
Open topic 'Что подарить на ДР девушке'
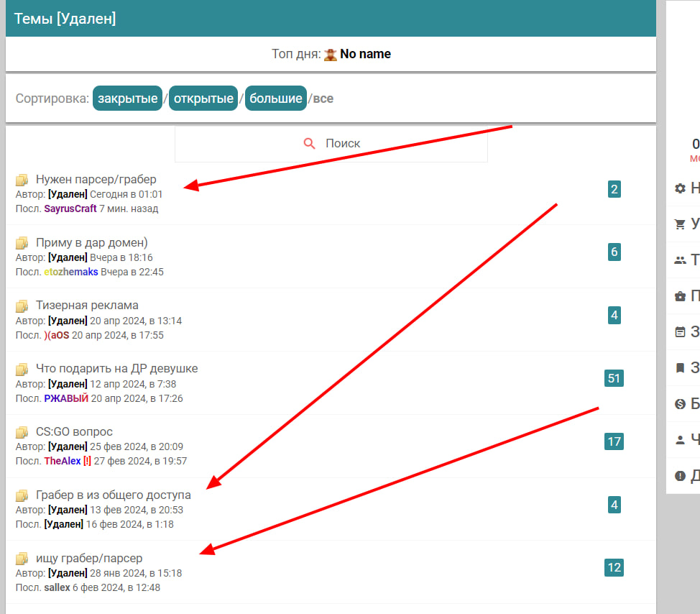(116, 368)
